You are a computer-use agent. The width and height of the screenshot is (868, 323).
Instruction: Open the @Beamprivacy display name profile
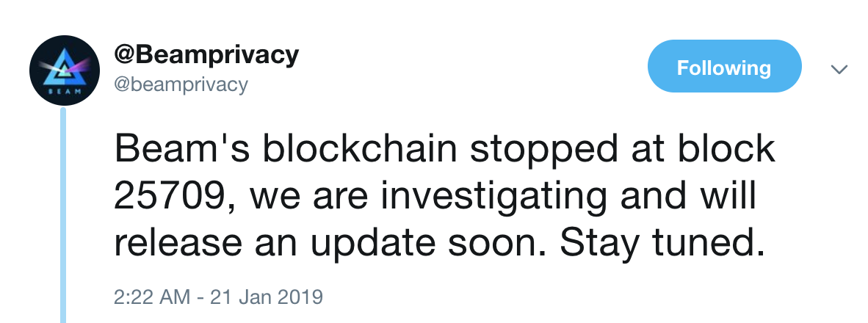pos(206,55)
